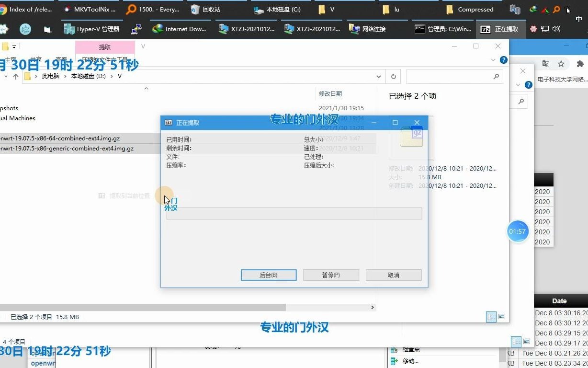Switch to details view in Explorer
Screen dimensions: 588x368
[x=491, y=317]
